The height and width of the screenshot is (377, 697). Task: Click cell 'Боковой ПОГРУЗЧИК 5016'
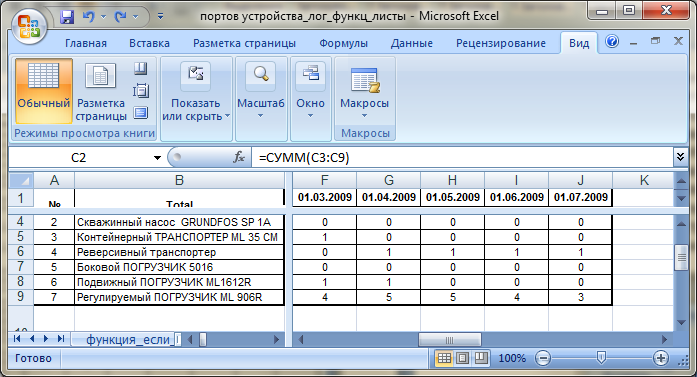[x=179, y=267]
